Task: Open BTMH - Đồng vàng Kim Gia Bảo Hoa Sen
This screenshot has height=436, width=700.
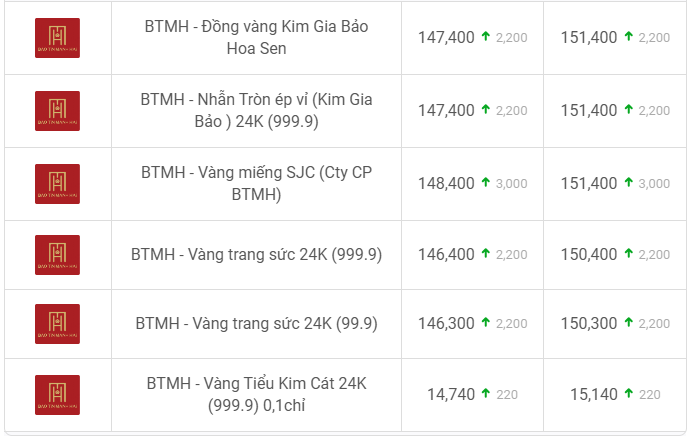Action: pyautogui.click(x=256, y=37)
